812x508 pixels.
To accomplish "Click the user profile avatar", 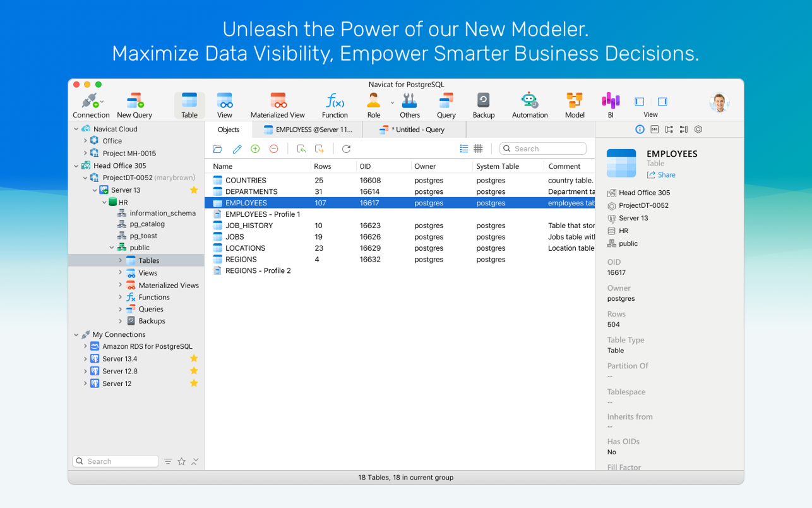I will [719, 102].
